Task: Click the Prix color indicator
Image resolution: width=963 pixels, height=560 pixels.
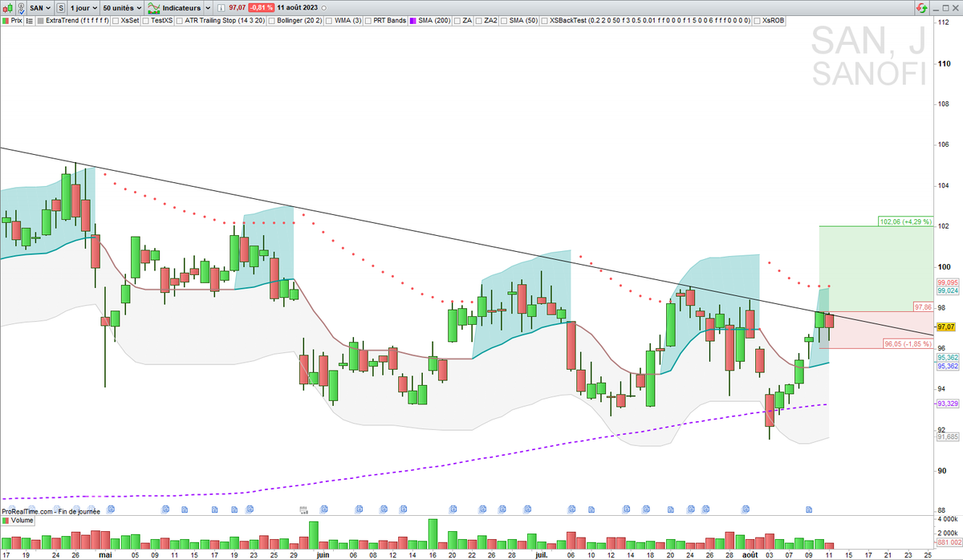Action: pyautogui.click(x=6, y=20)
